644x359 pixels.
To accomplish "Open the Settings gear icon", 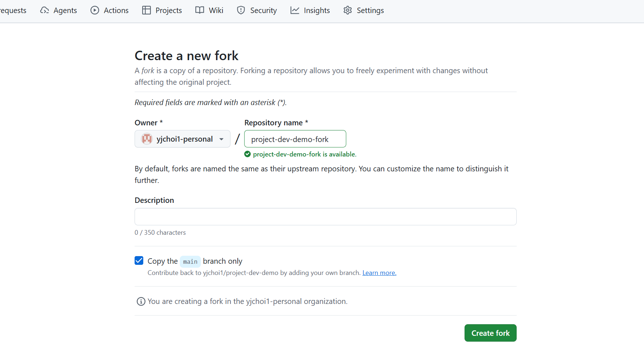I will point(347,10).
